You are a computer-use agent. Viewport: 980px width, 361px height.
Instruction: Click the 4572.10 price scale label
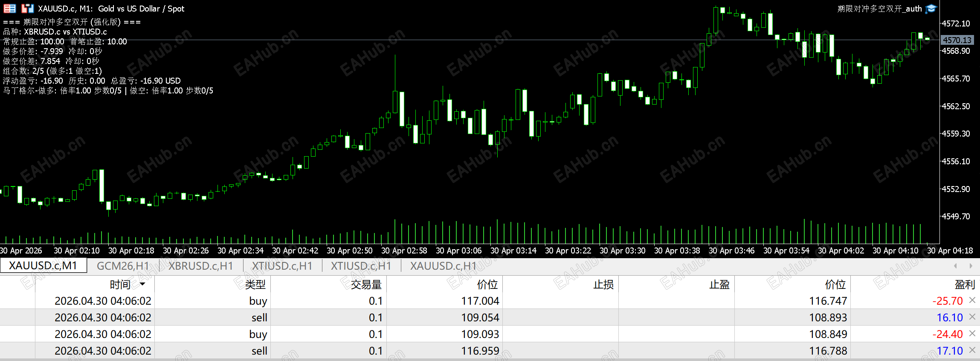pyautogui.click(x=955, y=23)
